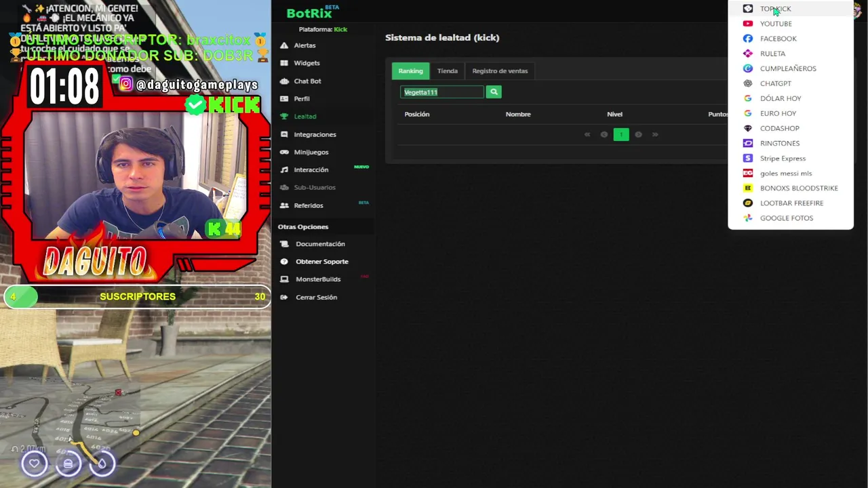Click the water drop icon on game overlay
This screenshot has height=488, width=868.
[102, 464]
